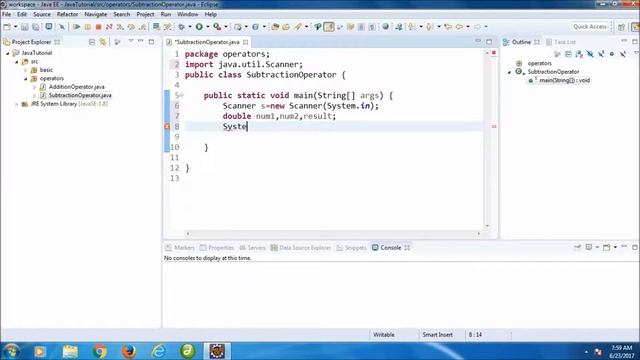Open the external tools dropdown arrow
This screenshot has height=360, width=640.
point(226,27)
